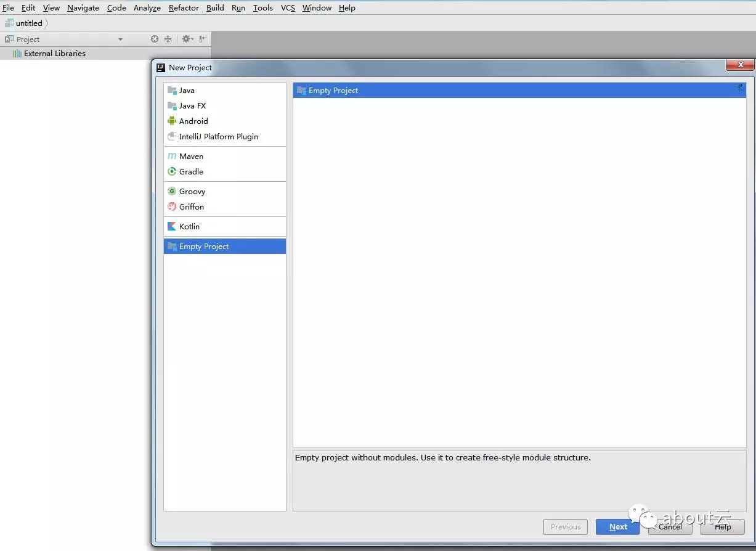Click the Empty Project icon in left list
Viewport: 756px width, 551px height.
click(172, 247)
